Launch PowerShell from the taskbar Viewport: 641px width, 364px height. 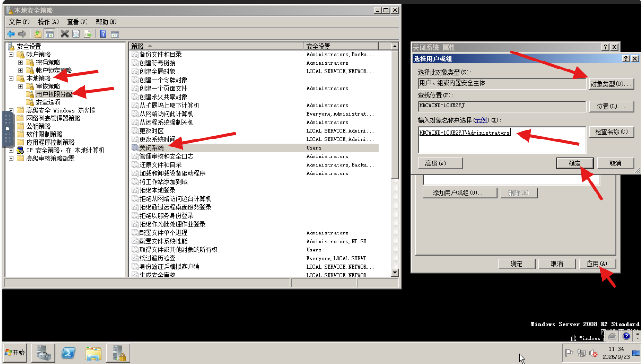tap(69, 353)
